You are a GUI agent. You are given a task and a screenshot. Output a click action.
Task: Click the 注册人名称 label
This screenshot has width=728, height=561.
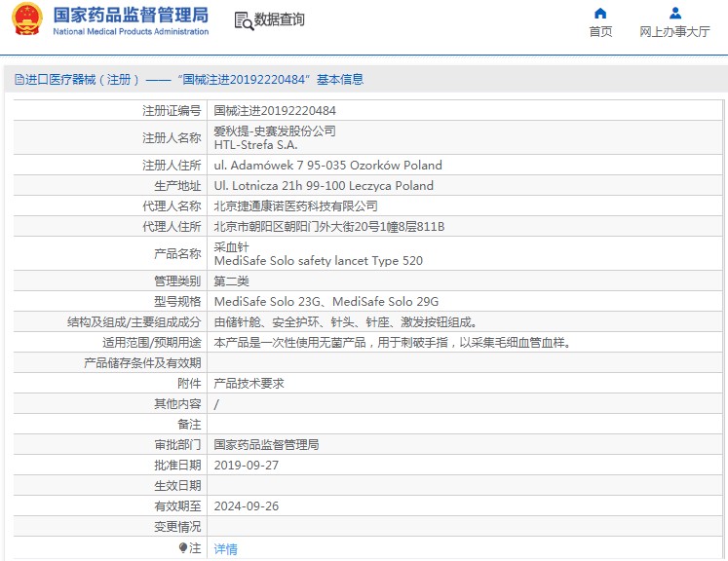[x=172, y=137]
